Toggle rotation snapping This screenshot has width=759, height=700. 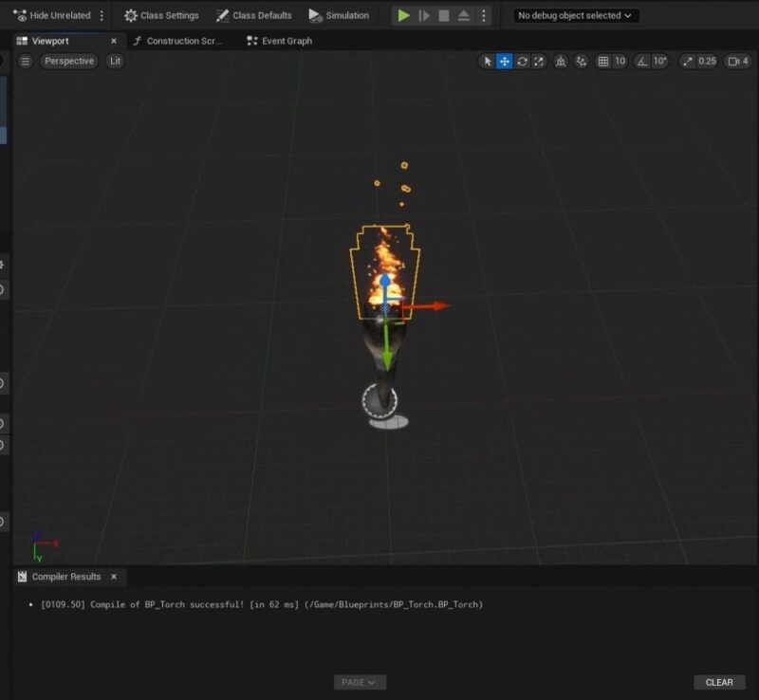[x=642, y=62]
